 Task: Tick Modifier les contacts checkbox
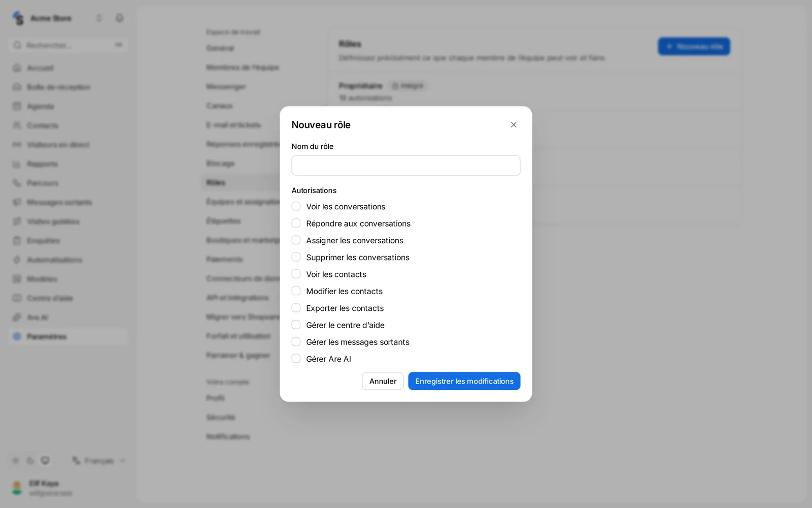coord(296,291)
